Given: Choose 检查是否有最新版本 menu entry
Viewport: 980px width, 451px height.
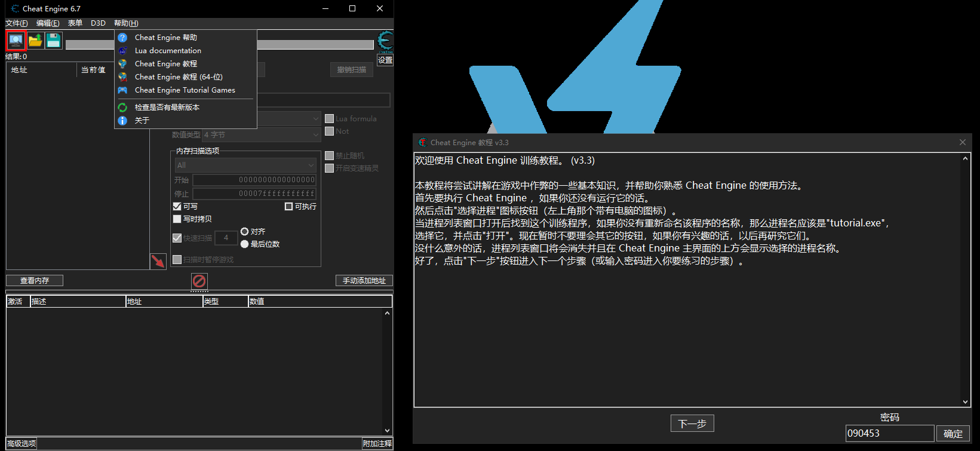Looking at the screenshot, I should click(186, 108).
